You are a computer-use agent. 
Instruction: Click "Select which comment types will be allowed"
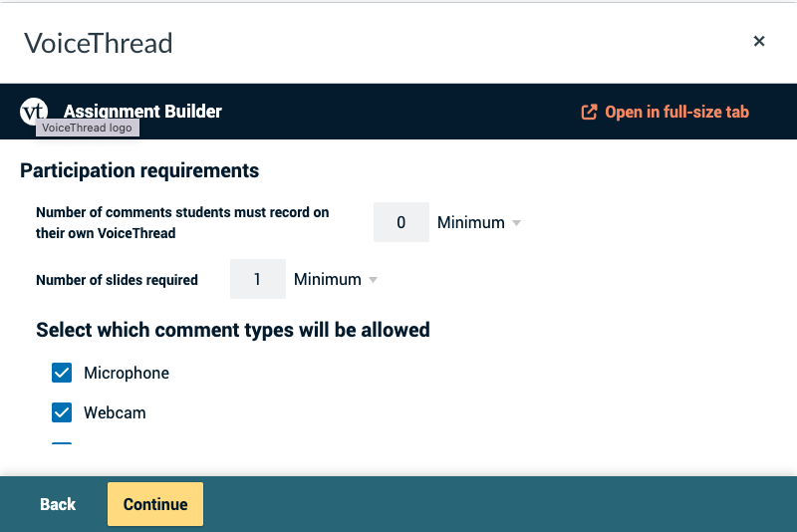pyautogui.click(x=233, y=330)
